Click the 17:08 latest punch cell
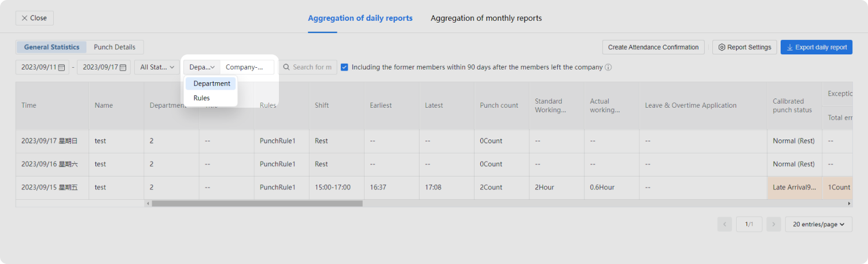 [x=446, y=188]
